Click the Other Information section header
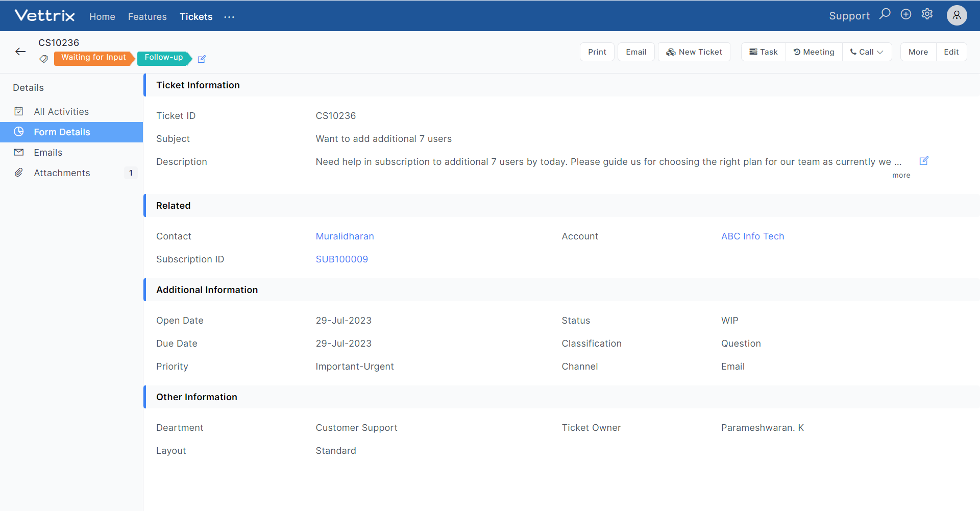980x511 pixels. [561, 397]
